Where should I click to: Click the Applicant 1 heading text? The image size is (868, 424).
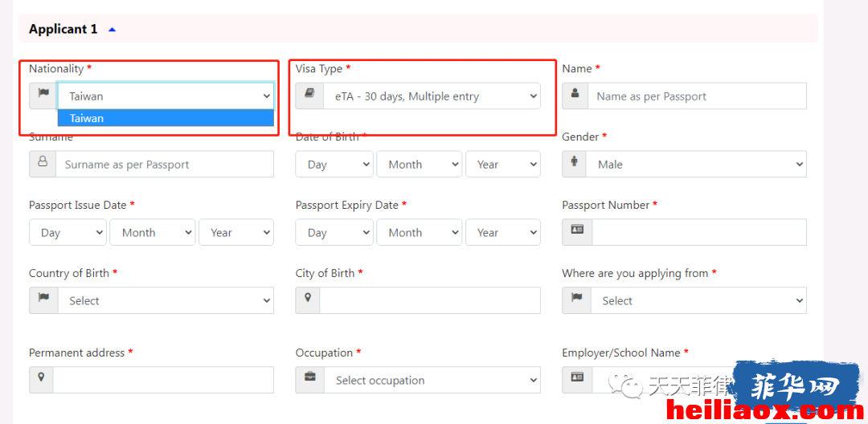tap(63, 29)
